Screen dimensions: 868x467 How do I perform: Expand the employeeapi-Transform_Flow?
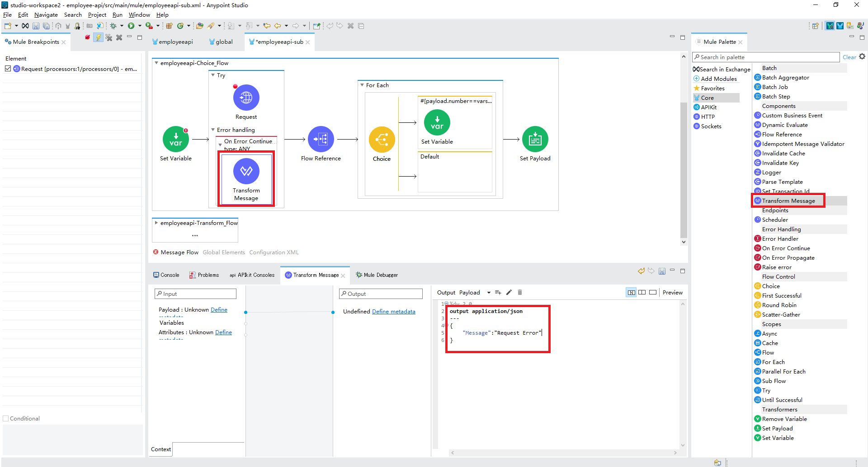click(156, 223)
